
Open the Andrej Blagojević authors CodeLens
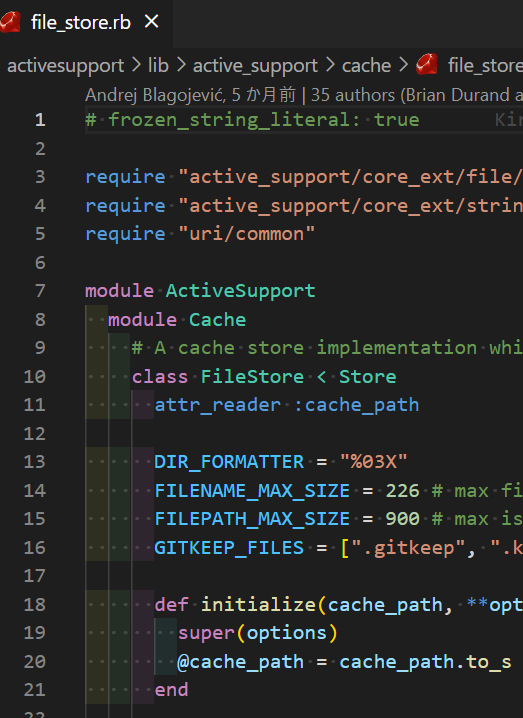pyautogui.click(x=304, y=95)
